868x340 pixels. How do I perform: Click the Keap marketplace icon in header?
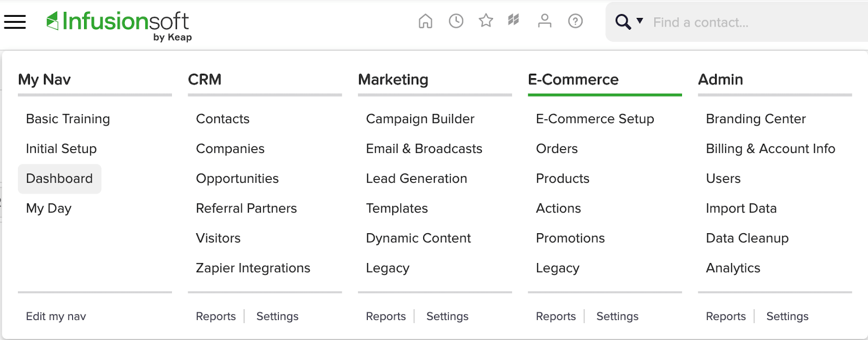tap(514, 21)
